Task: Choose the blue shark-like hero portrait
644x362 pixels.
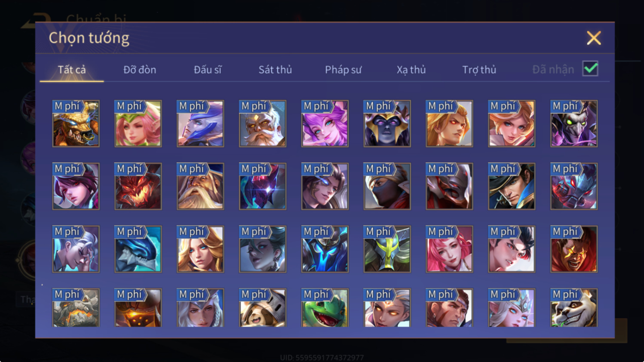Action: point(138,249)
